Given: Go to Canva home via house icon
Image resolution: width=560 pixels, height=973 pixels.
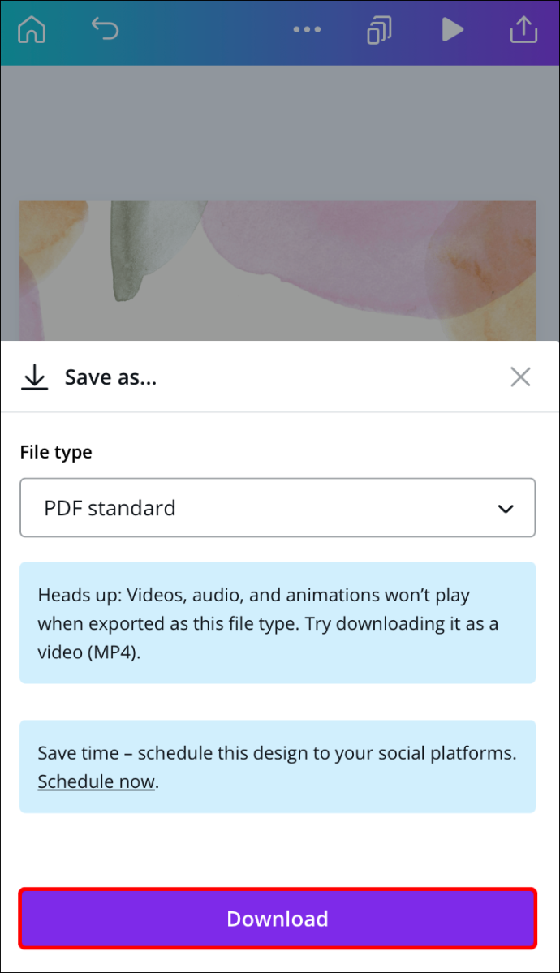Looking at the screenshot, I should tap(32, 29).
